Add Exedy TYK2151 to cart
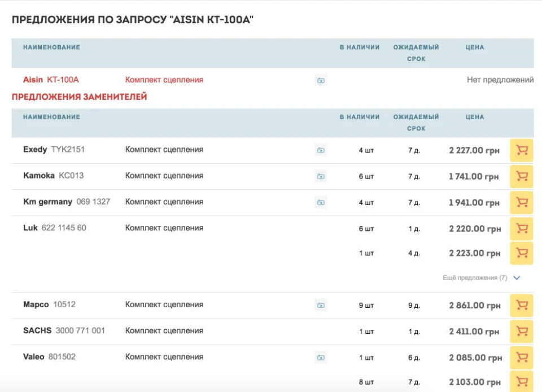Screen dimensions: 542x392 (522, 150)
